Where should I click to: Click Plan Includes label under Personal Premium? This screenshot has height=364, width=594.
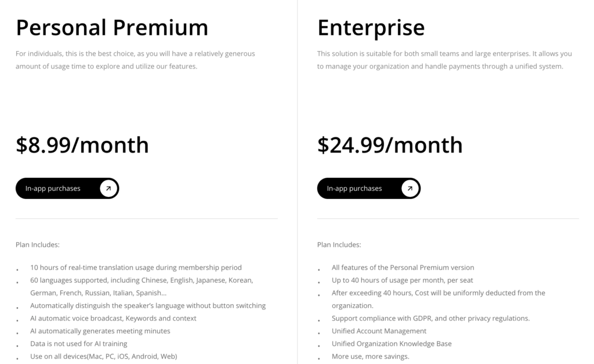pyautogui.click(x=37, y=245)
